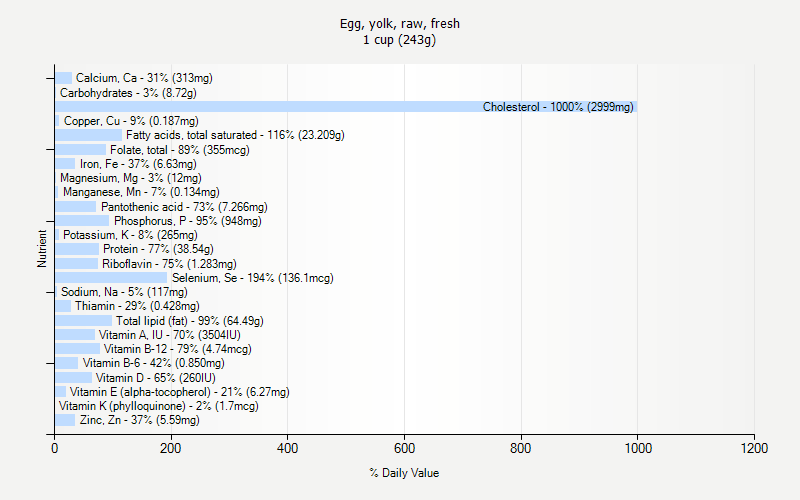This screenshot has width=800, height=500.
Task: Click the Pantothenic acid bar
Action: coord(76,207)
